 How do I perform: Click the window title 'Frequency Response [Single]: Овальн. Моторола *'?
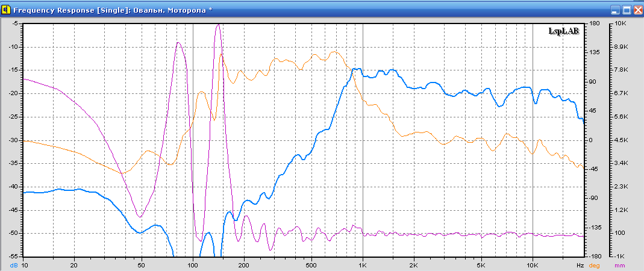(113, 10)
